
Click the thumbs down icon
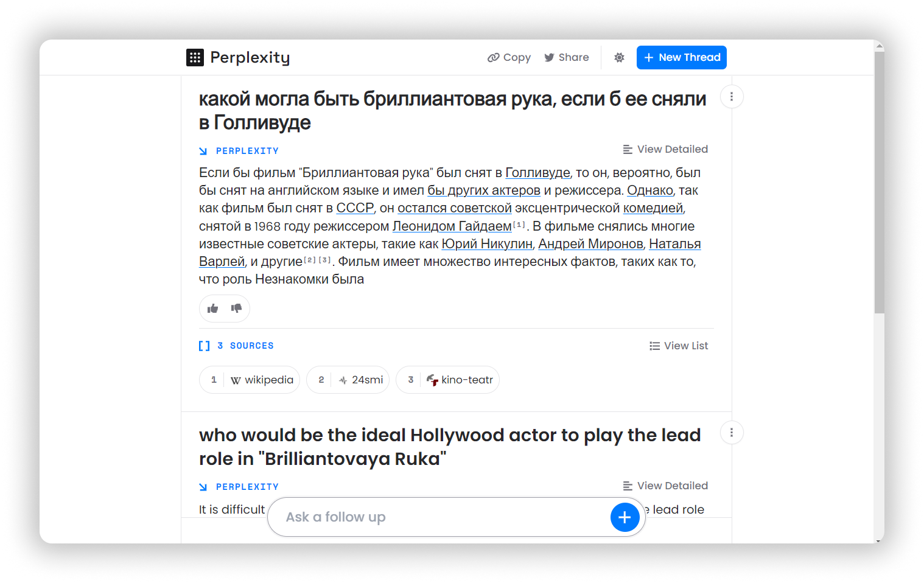pyautogui.click(x=236, y=309)
